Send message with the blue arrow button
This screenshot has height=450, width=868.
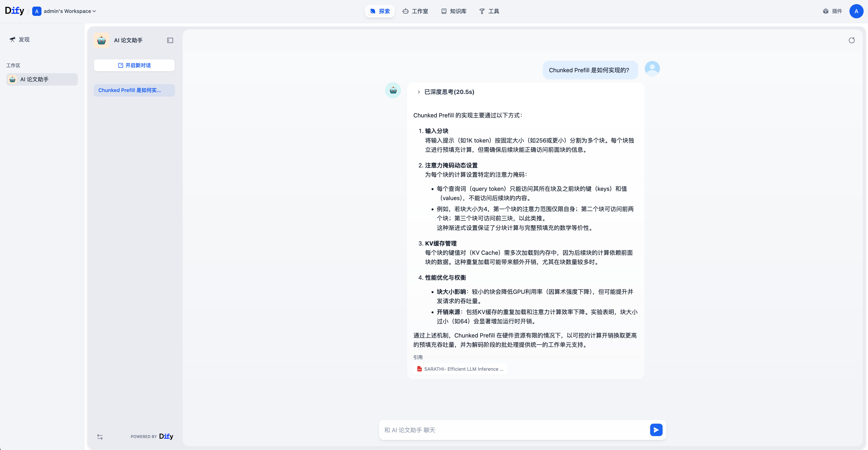click(x=656, y=430)
